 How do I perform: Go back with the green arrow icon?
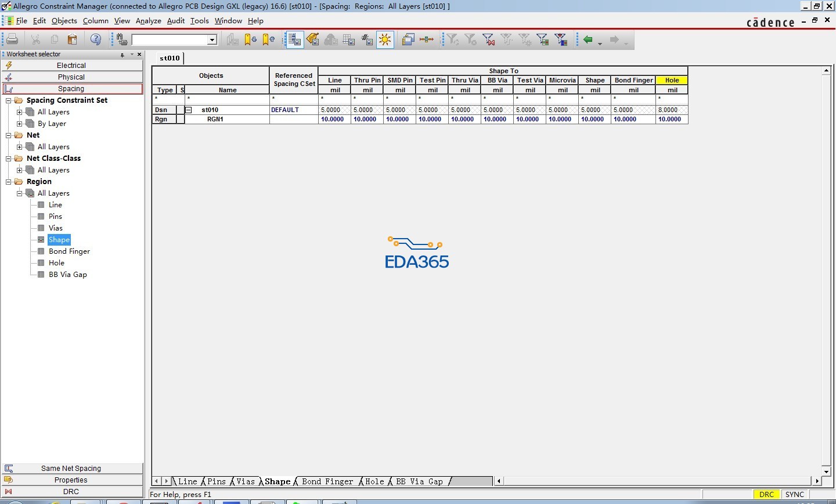[588, 39]
